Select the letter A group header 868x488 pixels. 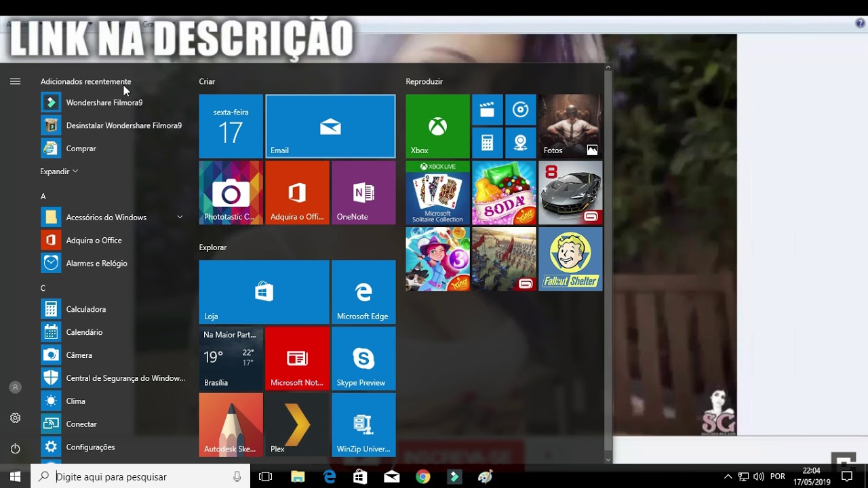point(43,197)
